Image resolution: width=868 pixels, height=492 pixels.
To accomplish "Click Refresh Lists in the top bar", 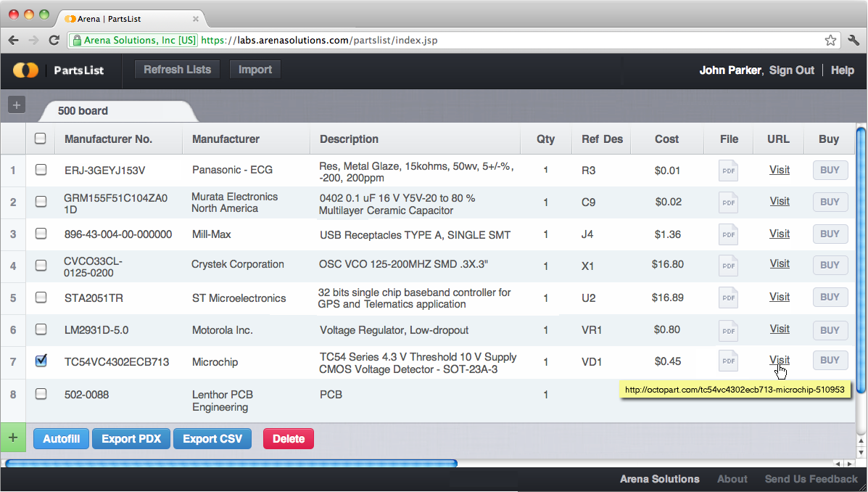I will (177, 70).
